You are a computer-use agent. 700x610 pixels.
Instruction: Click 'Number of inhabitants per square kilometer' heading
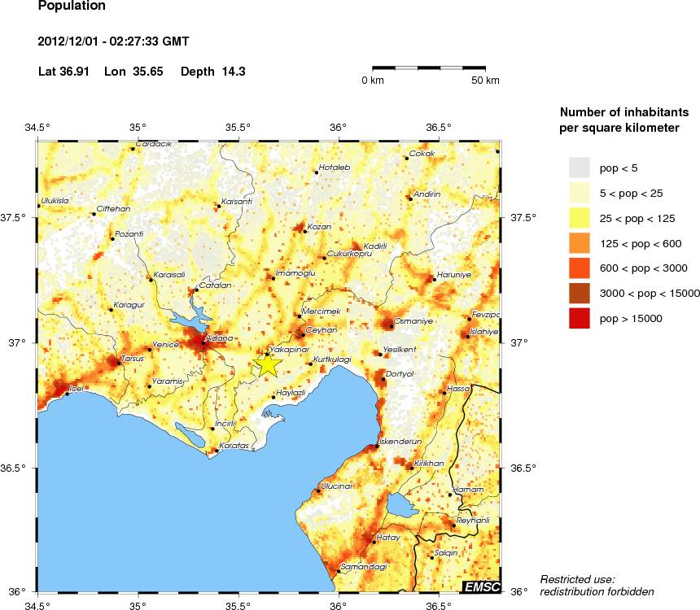coord(624,120)
